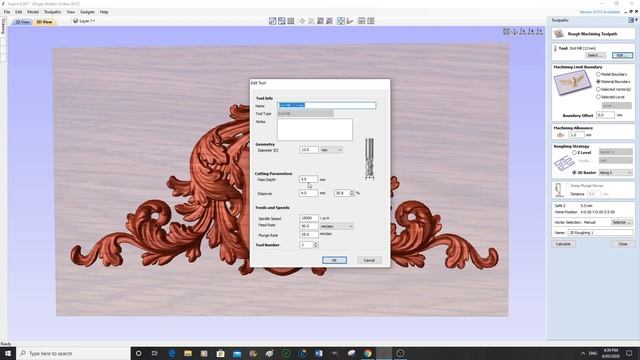
Task: Click the Plunge Rate value field
Action: click(309, 235)
